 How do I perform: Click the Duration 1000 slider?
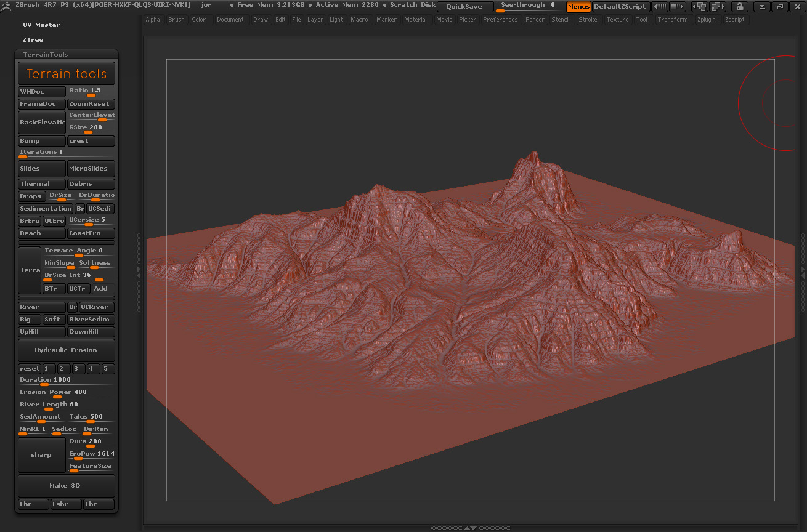pyautogui.click(x=67, y=381)
